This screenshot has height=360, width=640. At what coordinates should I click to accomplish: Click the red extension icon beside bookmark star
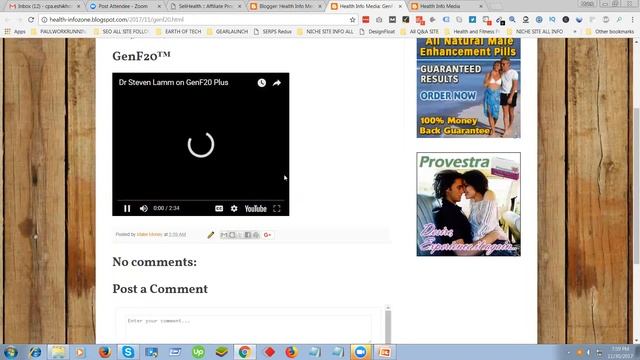click(366, 20)
